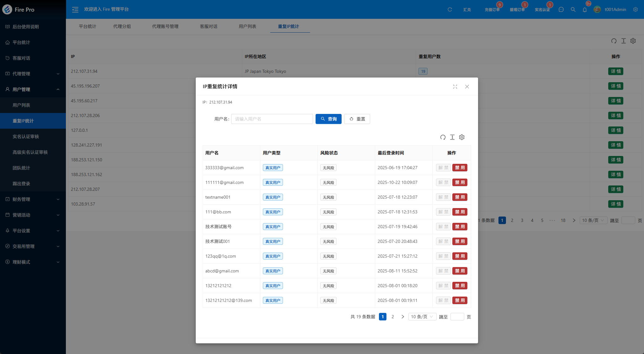Screen dimensions: 644x354
Task: Open column settings gear in modal toolbar
Action: tap(462, 137)
